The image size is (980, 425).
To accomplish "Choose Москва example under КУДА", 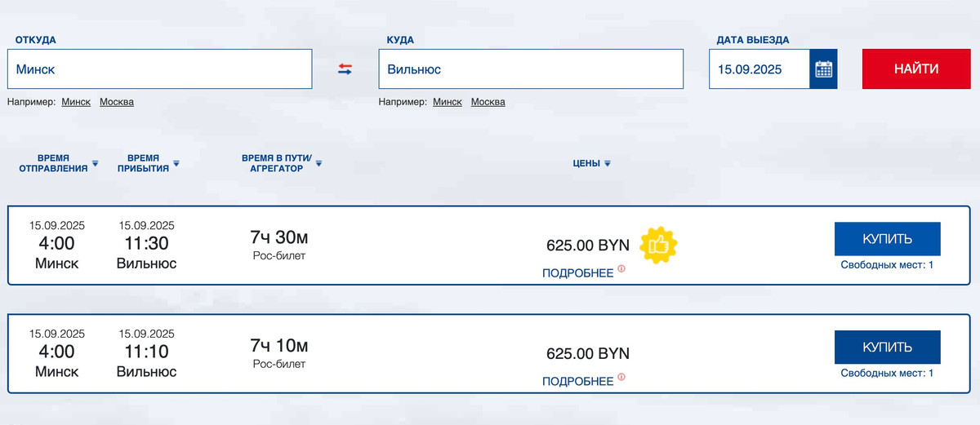I will [488, 102].
